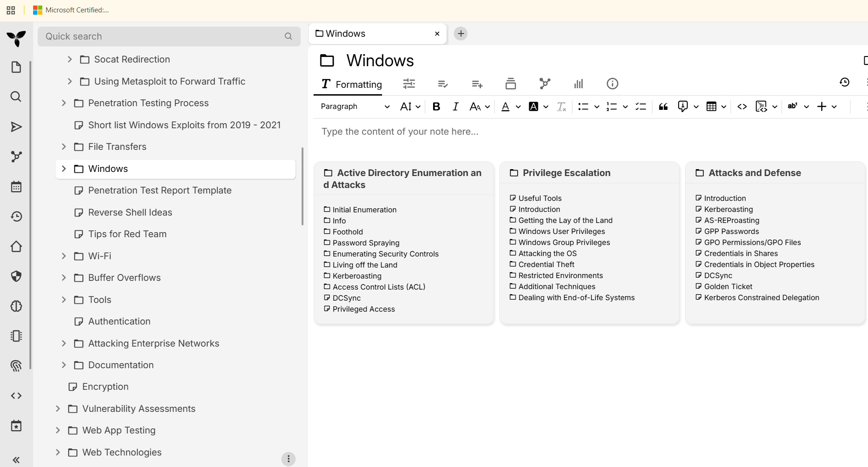Collapse the left pane with double-chevron
Image resolution: width=868 pixels, height=467 pixels.
point(16,460)
